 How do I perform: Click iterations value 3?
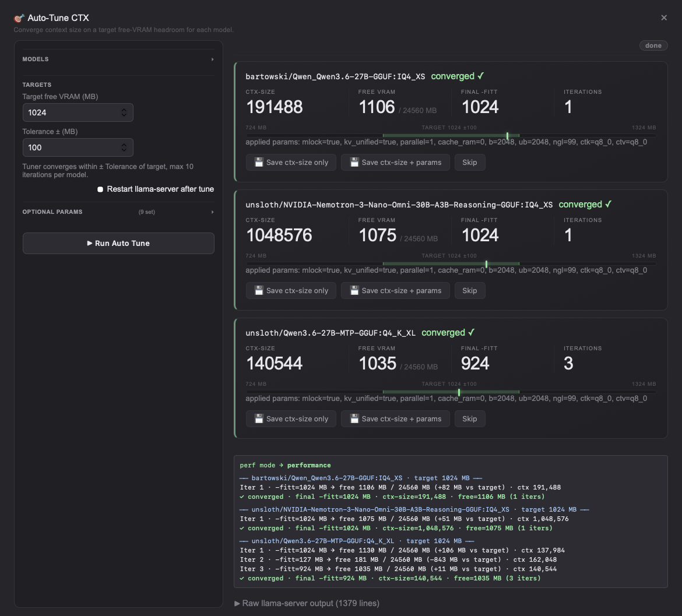click(x=568, y=364)
